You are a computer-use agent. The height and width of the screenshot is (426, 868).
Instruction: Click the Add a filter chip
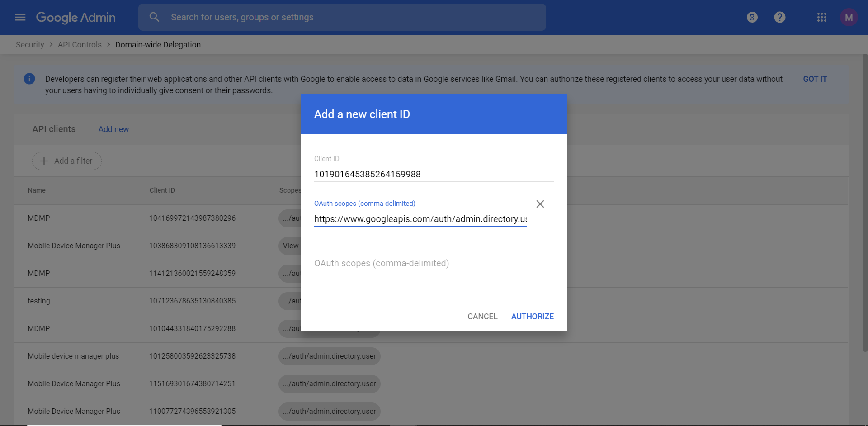click(x=67, y=161)
